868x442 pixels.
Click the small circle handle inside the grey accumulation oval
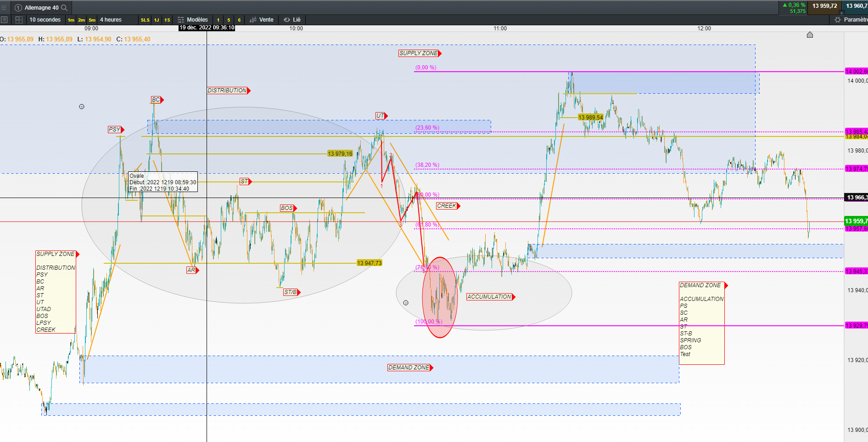click(406, 303)
